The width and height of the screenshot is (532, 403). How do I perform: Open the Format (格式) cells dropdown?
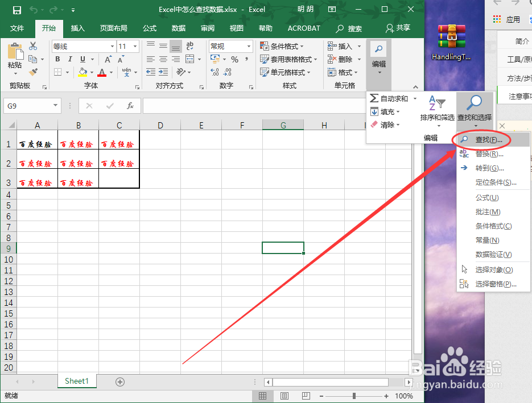coord(343,72)
